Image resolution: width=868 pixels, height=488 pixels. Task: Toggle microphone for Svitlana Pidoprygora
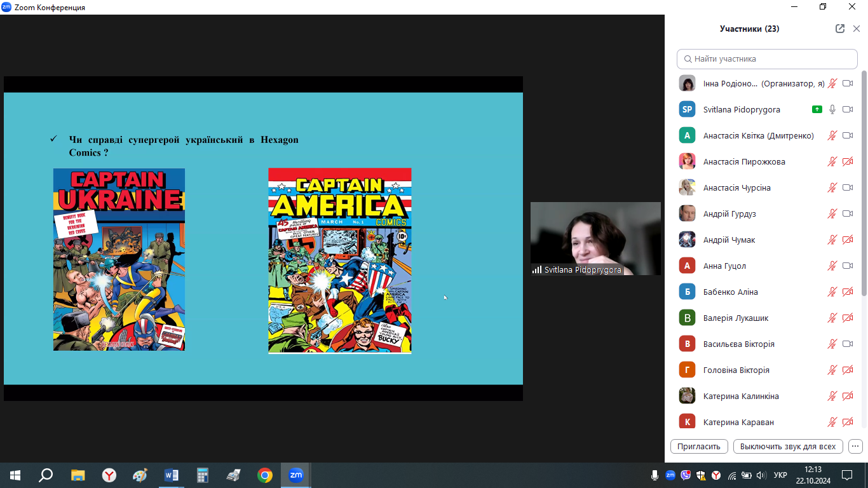click(832, 109)
